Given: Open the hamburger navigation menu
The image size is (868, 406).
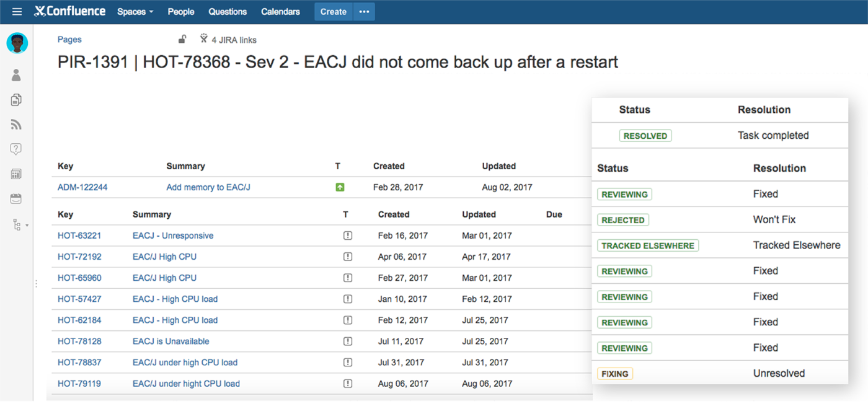Looking at the screenshot, I should tap(17, 11).
